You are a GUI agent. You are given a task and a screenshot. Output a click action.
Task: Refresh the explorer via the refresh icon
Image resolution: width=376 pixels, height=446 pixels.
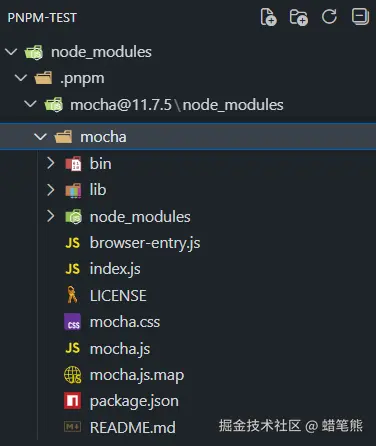click(x=329, y=17)
